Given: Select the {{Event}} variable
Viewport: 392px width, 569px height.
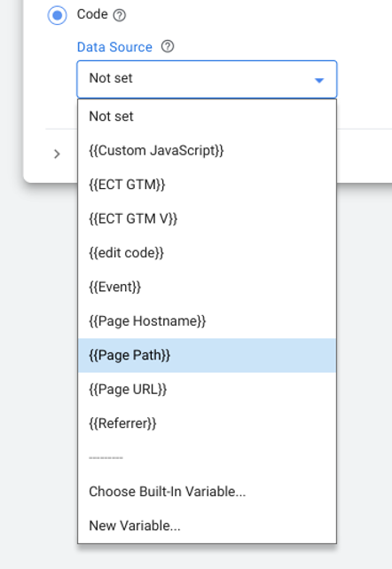Looking at the screenshot, I should point(207,287).
